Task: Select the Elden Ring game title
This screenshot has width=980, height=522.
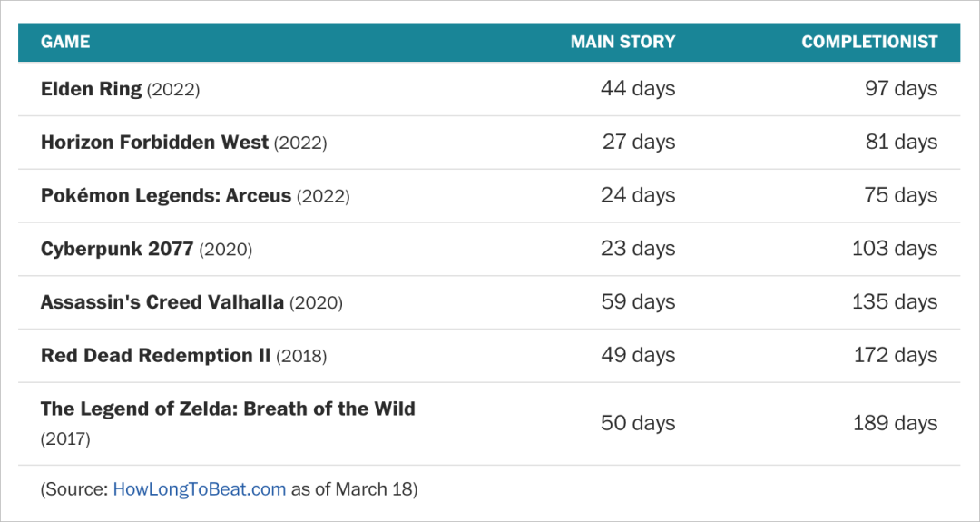Action: [92, 89]
